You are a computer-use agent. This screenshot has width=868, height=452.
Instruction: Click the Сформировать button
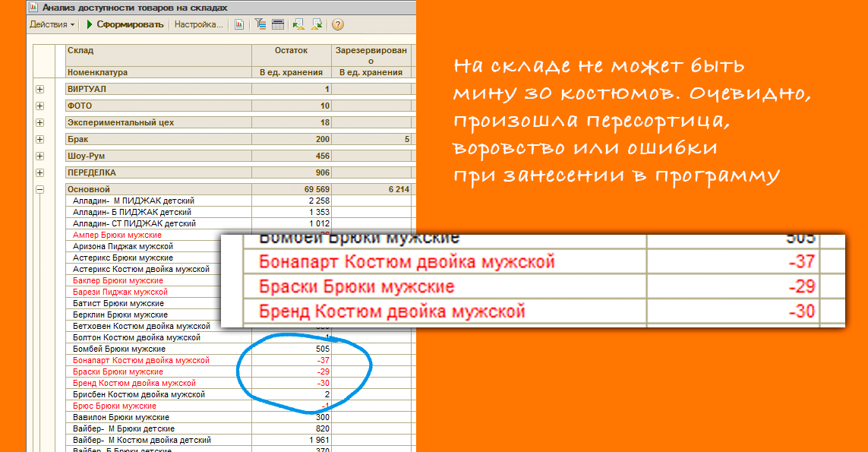(125, 24)
